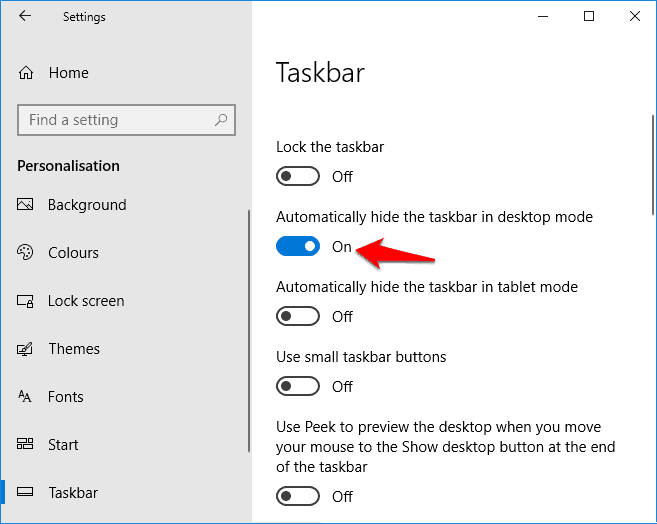Click the Taskbar sidebar icon

pos(25,492)
